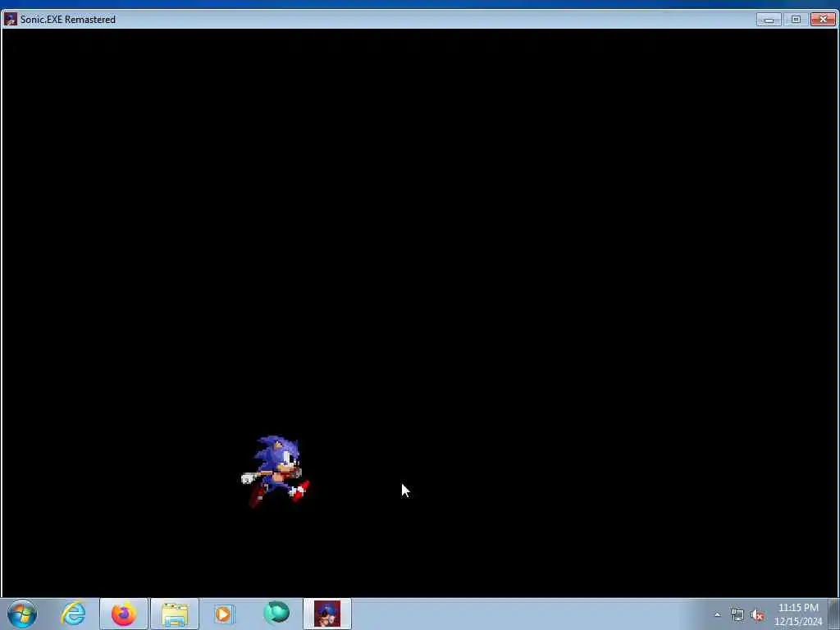840x630 pixels.
Task: Click the Sonic.EXE Remastered title text
Action: 68,20
